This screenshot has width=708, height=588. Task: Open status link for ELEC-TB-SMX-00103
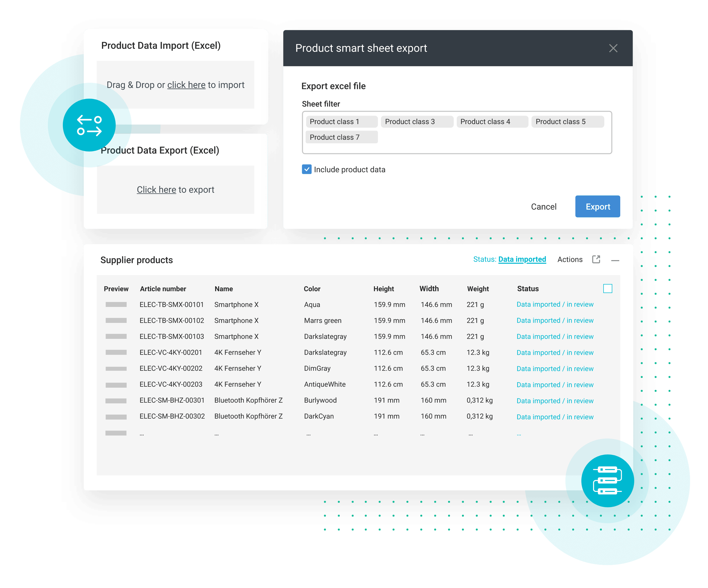pyautogui.click(x=555, y=336)
